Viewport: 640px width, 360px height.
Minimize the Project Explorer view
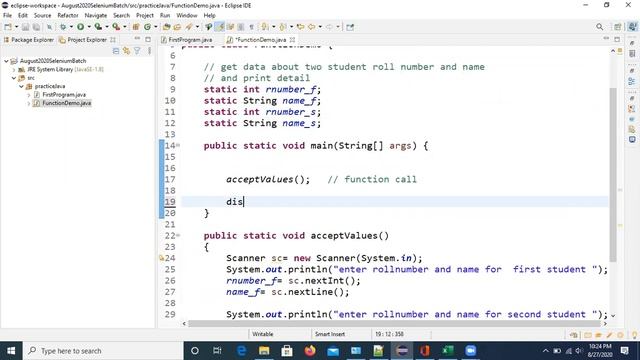[137, 39]
